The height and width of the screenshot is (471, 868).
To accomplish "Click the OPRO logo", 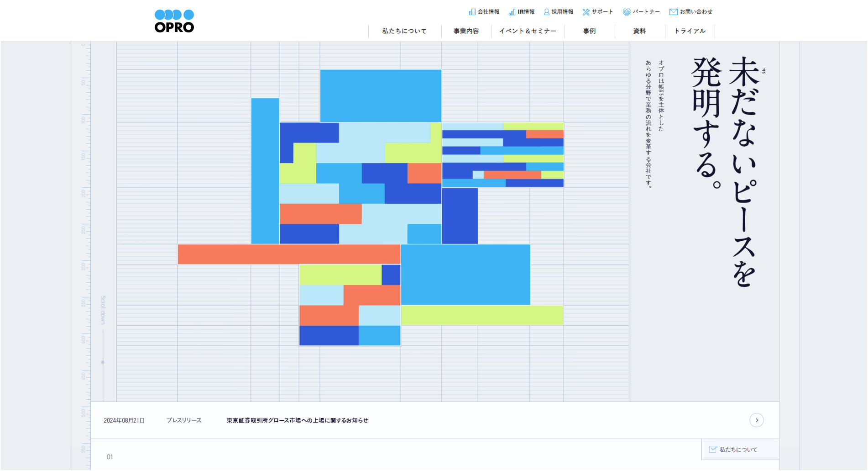I will click(174, 21).
